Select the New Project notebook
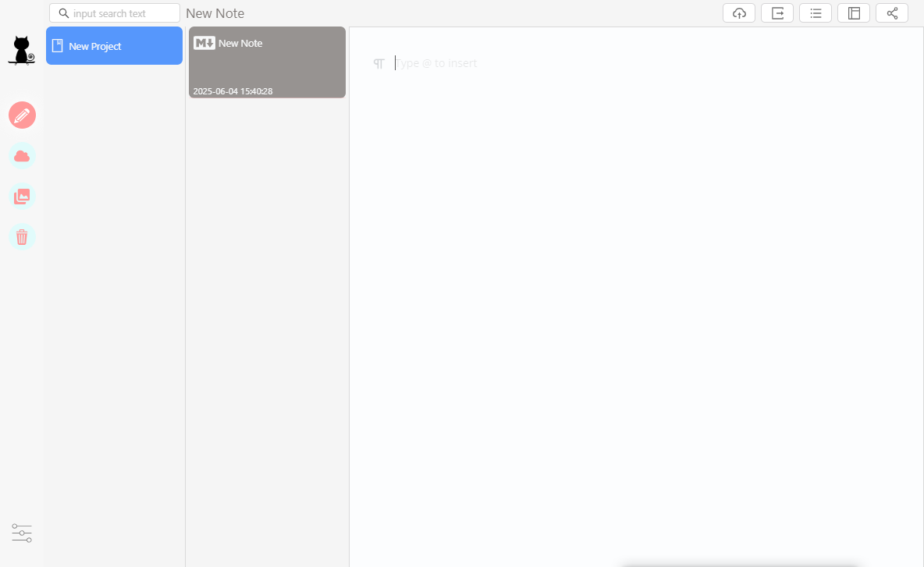 pyautogui.click(x=114, y=45)
